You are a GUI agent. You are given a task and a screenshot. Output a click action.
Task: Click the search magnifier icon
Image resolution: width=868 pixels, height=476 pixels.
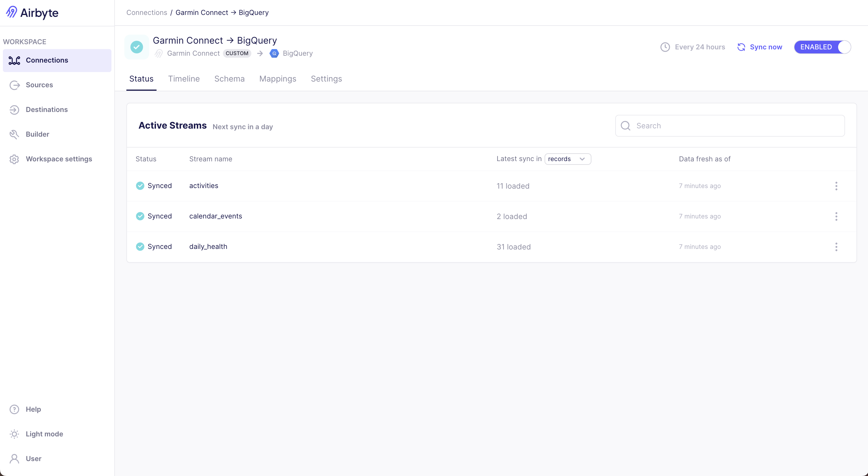click(626, 126)
